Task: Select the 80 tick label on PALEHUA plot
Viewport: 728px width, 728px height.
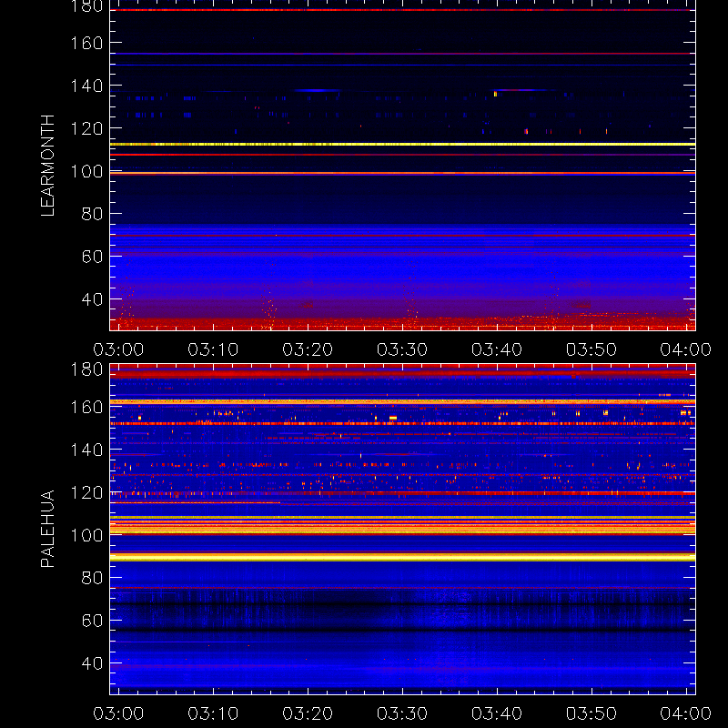Action: (93, 578)
